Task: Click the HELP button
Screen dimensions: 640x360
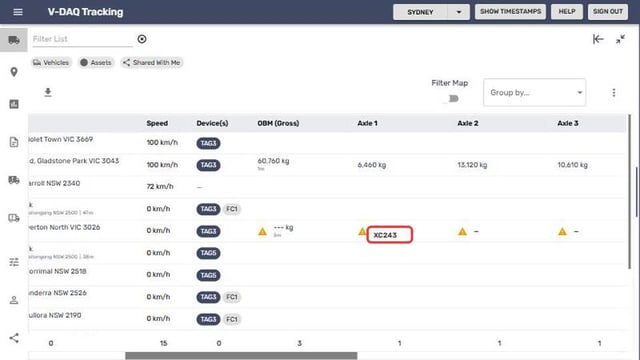Action: point(567,11)
